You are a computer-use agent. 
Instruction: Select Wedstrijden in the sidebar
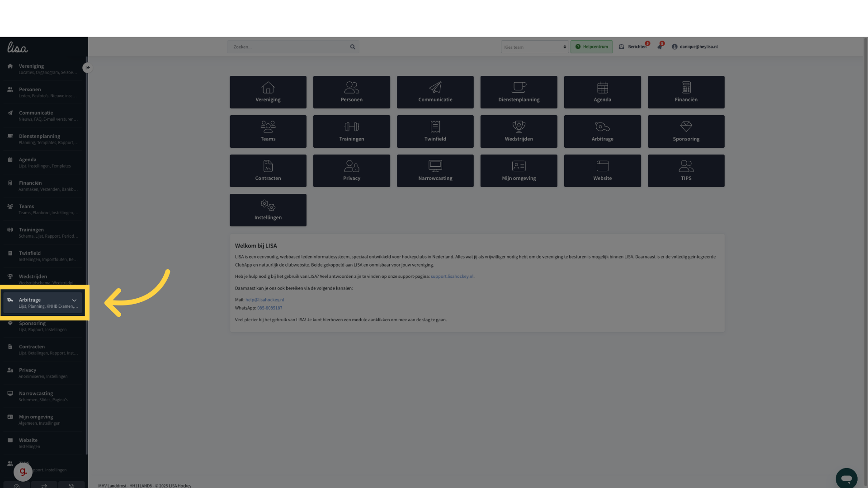(43, 279)
